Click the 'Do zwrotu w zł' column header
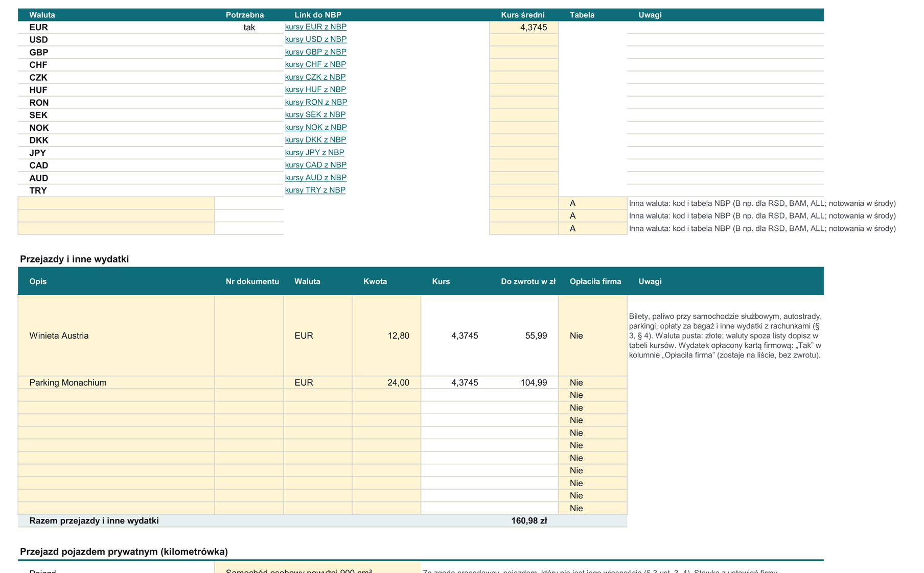This screenshot has width=924, height=573. pyautogui.click(x=528, y=281)
